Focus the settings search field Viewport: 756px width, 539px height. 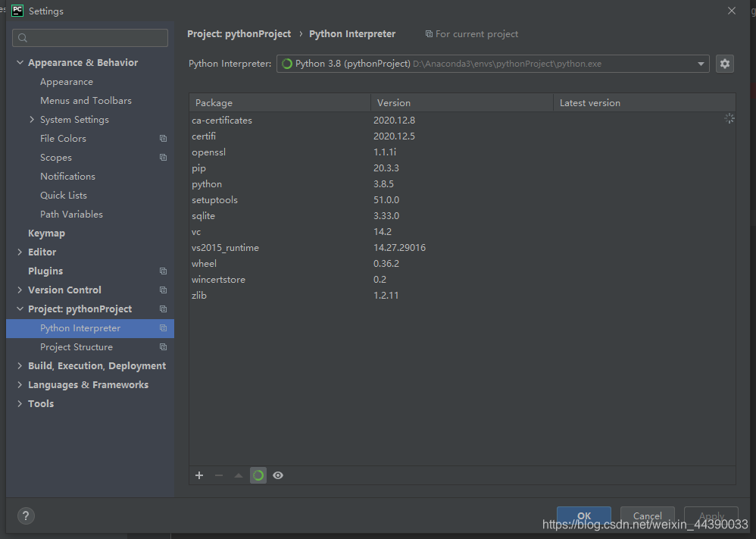90,38
